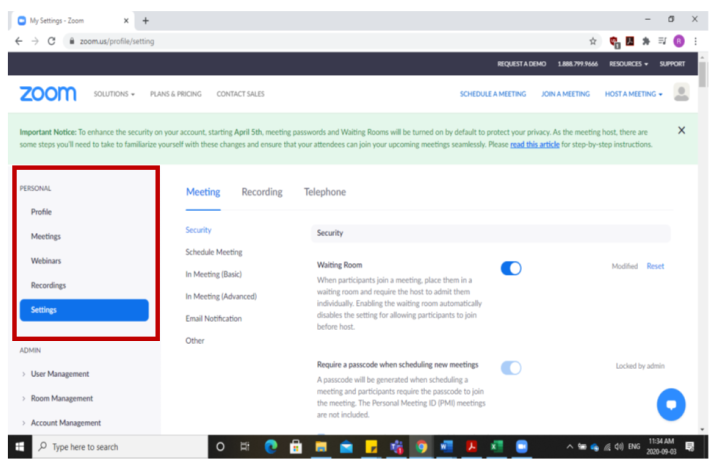Disable the Waiting Room toggle
The height and width of the screenshot is (465, 717).
(511, 267)
